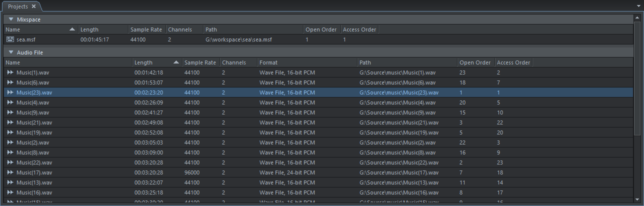Click the audio icon next to Music(17).wav

click(10, 172)
